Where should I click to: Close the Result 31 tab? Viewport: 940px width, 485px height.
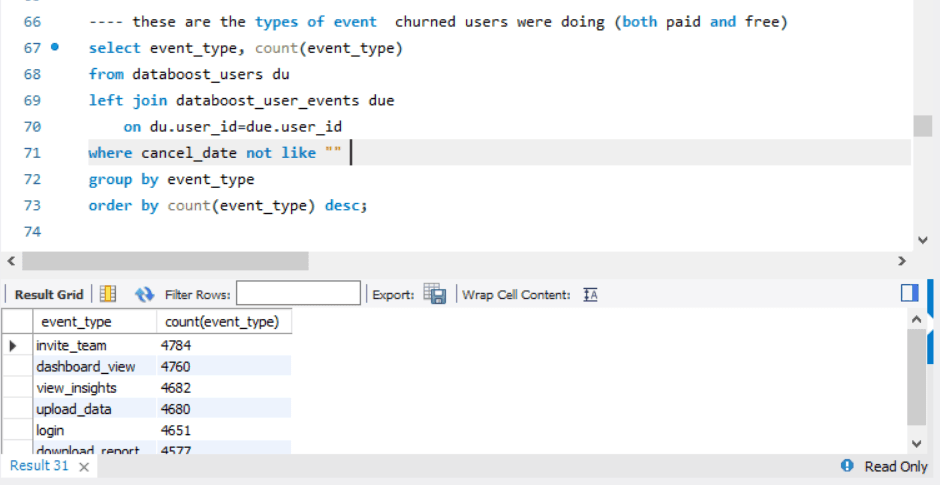pyautogui.click(x=85, y=467)
